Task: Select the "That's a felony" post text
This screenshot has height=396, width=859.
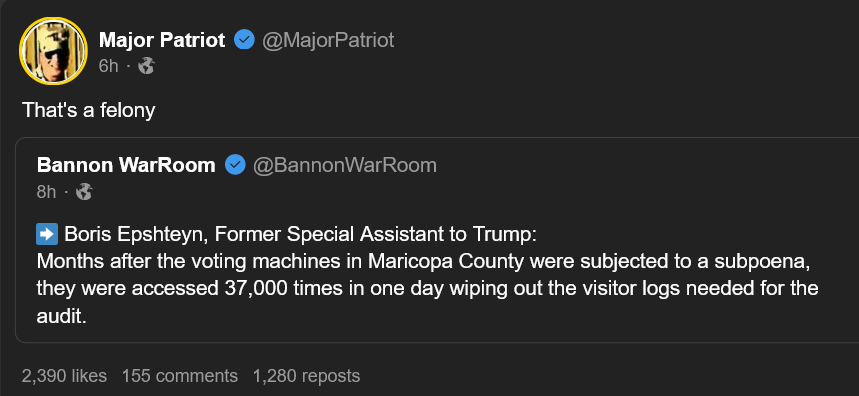Action: coord(89,110)
